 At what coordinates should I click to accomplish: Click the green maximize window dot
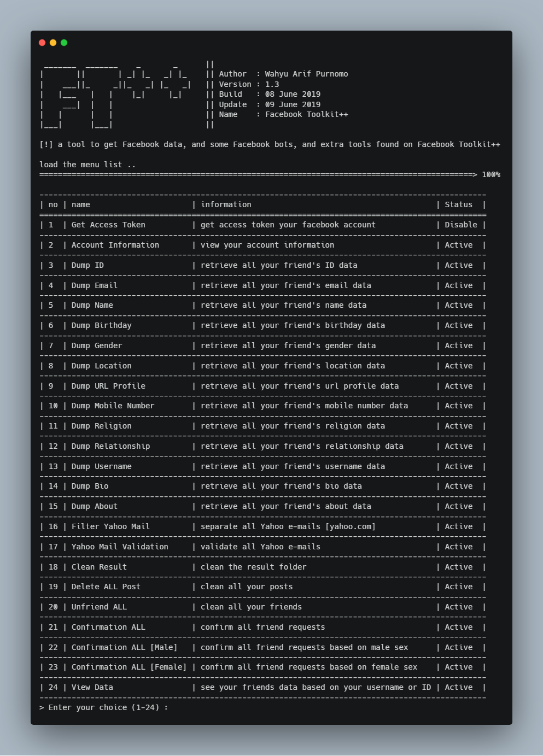(x=64, y=43)
